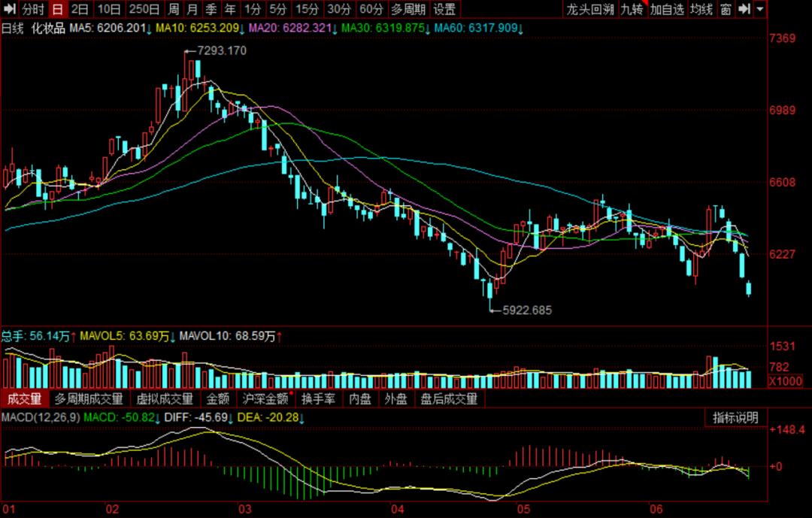Click the 5922.685 low price marker
The width and height of the screenshot is (812, 518).
pyautogui.click(x=527, y=310)
